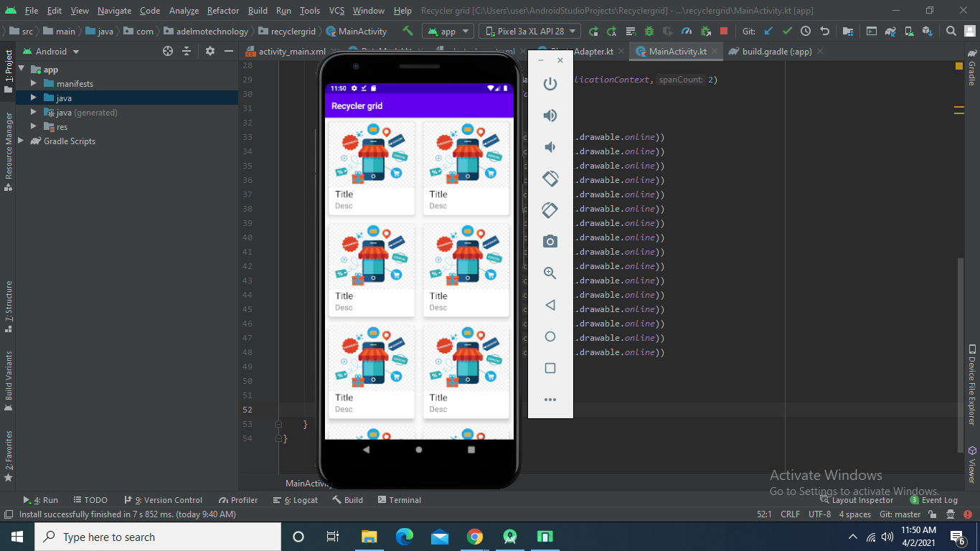Open the SDK Manager from the toolbar
Screen dimensions: 980x551
pos(928,31)
